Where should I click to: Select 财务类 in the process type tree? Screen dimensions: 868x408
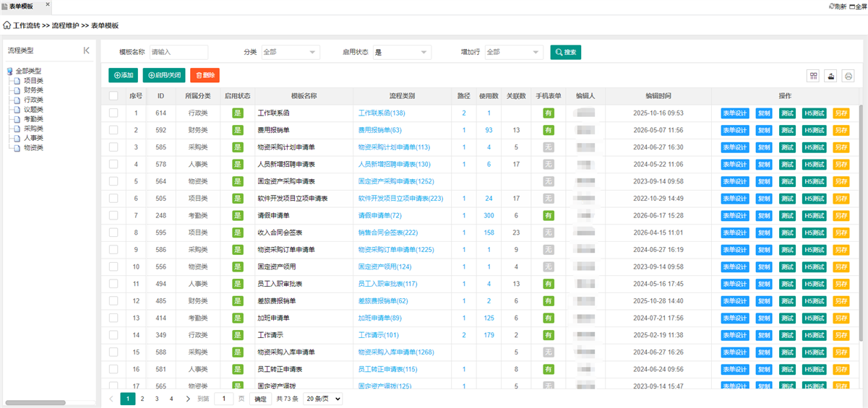coord(33,90)
